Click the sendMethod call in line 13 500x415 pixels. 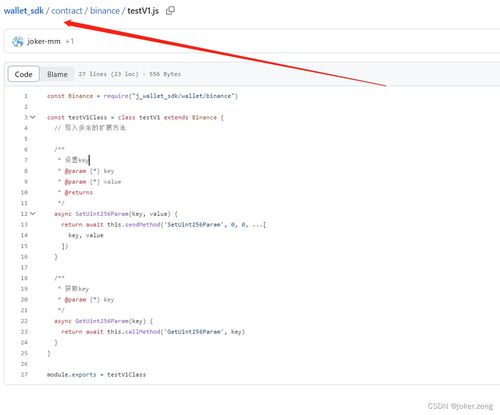click(143, 224)
